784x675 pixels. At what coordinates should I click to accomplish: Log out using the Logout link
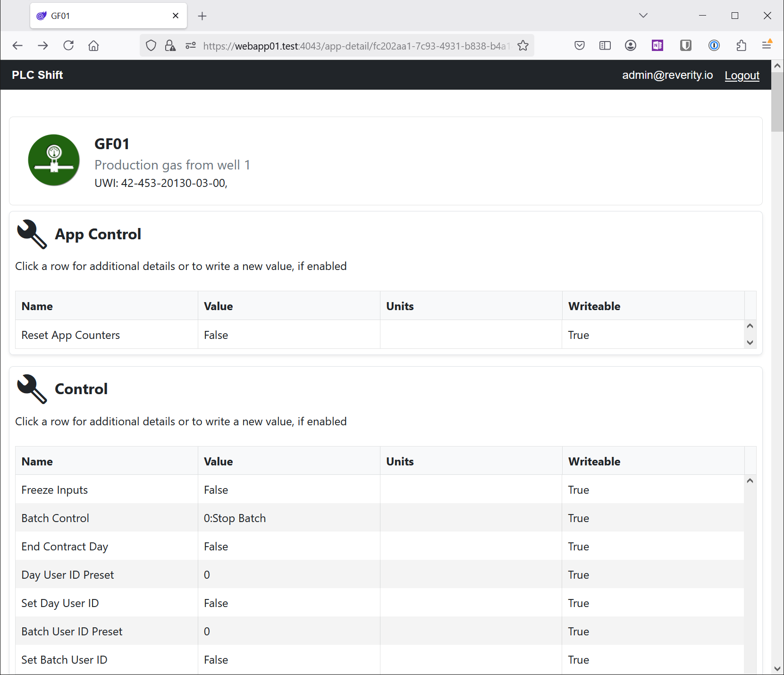742,75
